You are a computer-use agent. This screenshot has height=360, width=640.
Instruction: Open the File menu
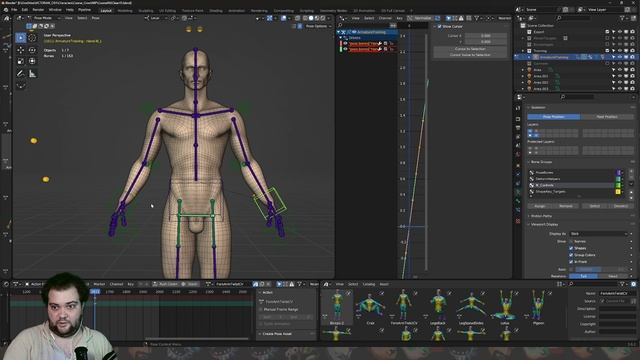(x=14, y=10)
